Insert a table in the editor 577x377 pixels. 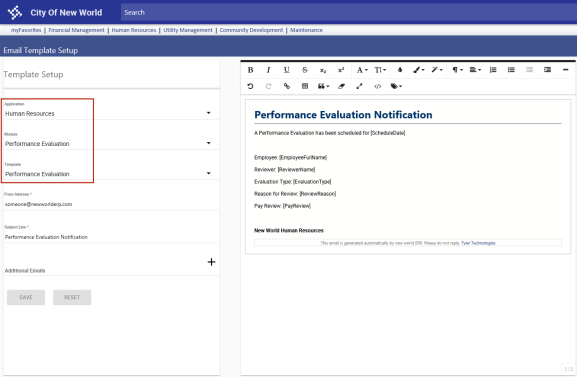[305, 86]
